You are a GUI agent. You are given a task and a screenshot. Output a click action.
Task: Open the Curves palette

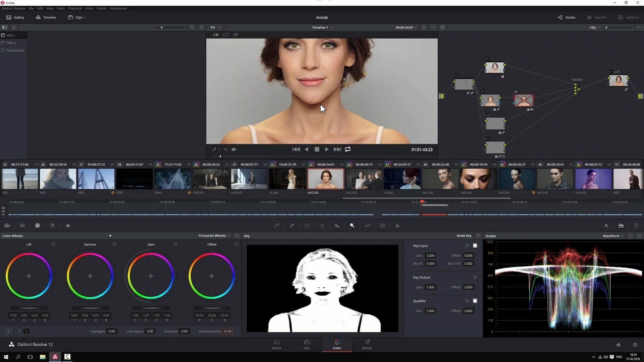click(x=277, y=225)
